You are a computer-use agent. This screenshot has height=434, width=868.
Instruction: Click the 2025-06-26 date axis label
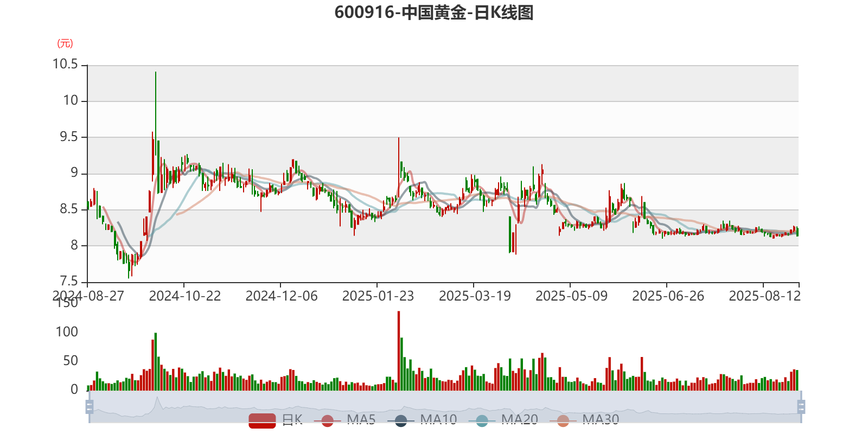pos(668,296)
